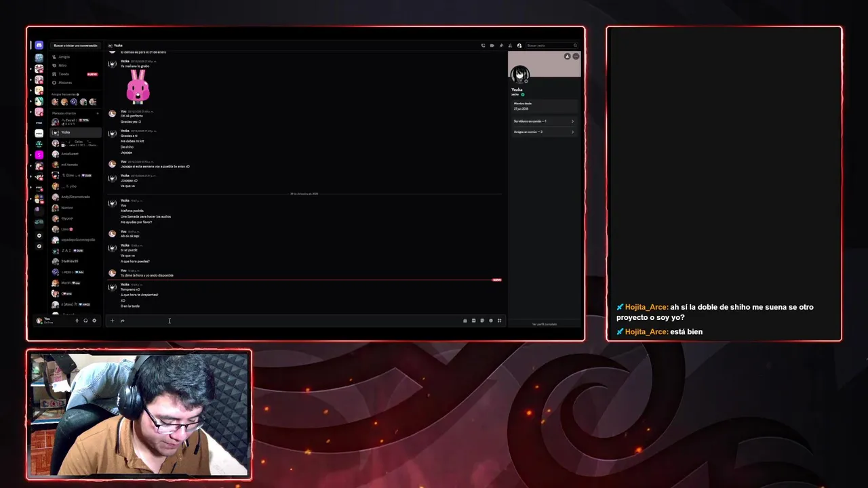
Task: Open the sopadepolloconrepollo conversation
Action: [x=76, y=240]
